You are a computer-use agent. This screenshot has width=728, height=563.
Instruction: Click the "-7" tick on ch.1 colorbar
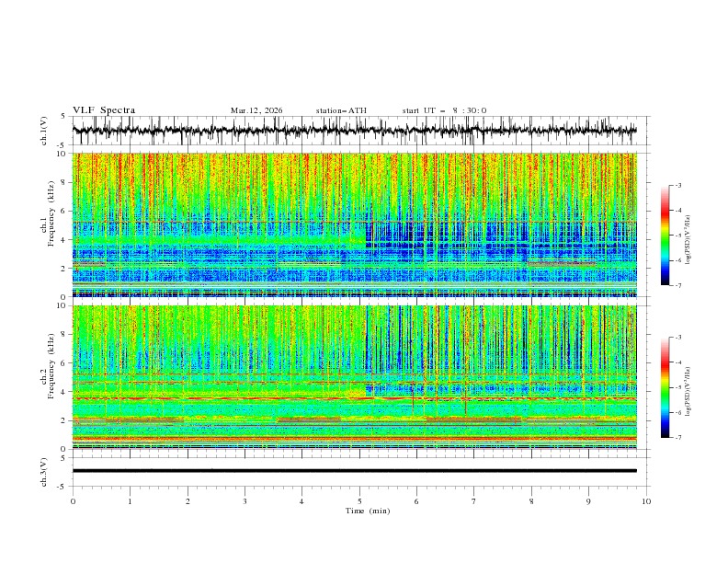point(678,285)
